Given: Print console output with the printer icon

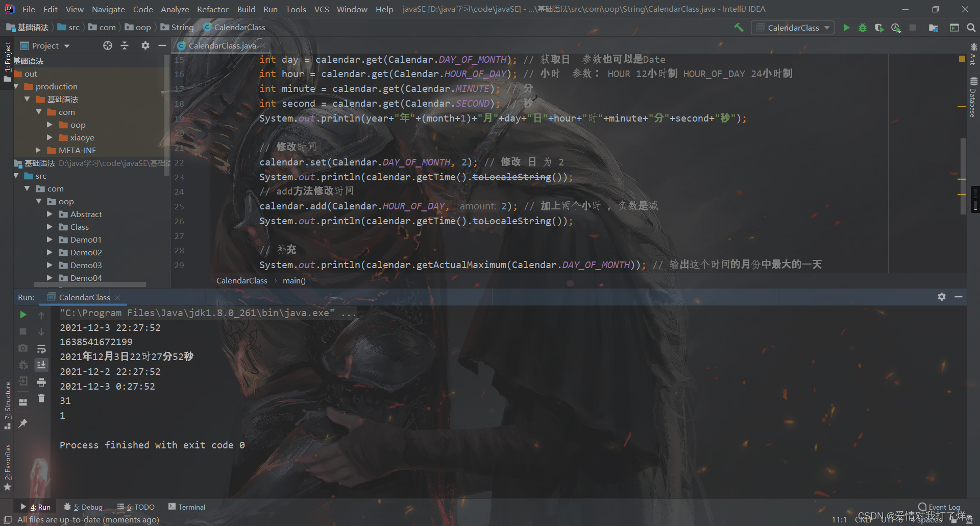Looking at the screenshot, I should tap(41, 381).
